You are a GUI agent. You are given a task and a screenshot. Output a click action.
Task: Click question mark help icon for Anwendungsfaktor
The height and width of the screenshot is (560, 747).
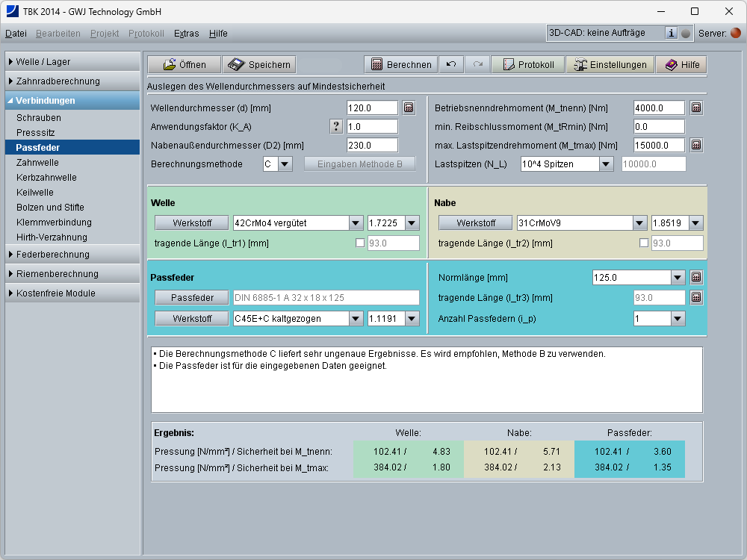click(x=337, y=126)
